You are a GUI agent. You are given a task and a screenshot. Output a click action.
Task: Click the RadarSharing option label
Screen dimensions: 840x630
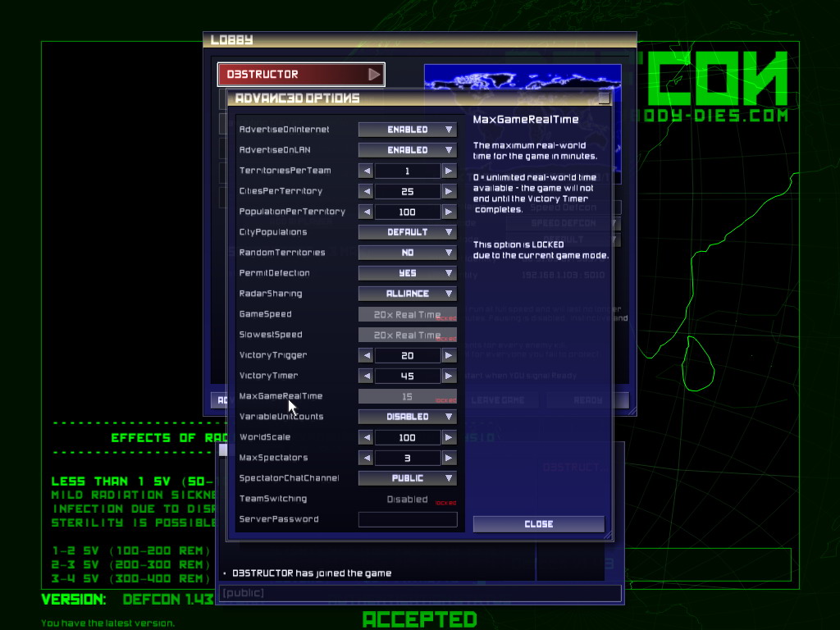coord(271,294)
